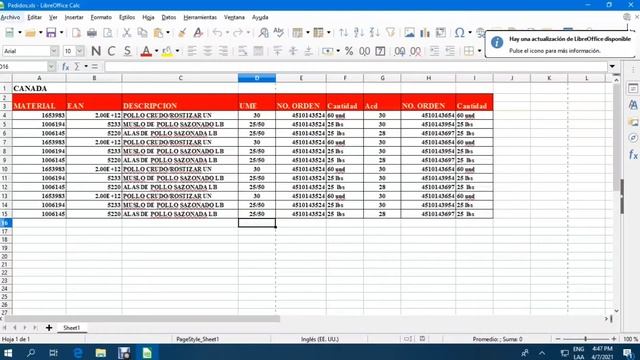Click the Undo arrow icon
This screenshot has width=640, height=360.
[x=217, y=33]
